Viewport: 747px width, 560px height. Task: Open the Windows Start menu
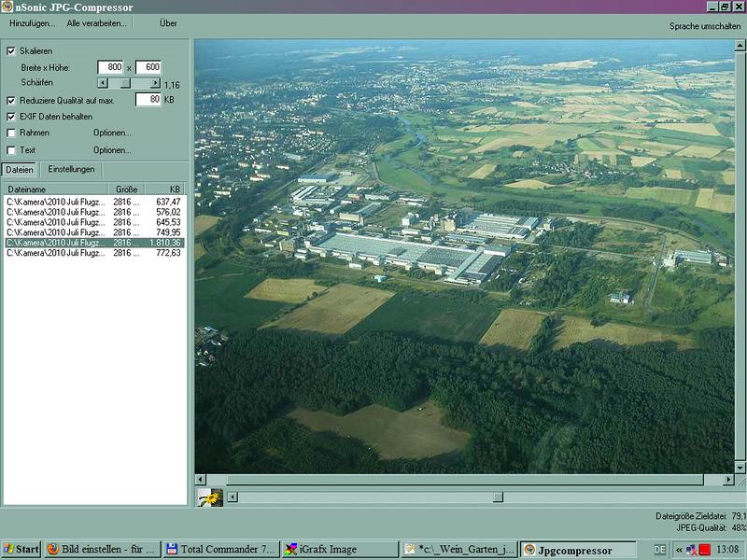pos(21,549)
